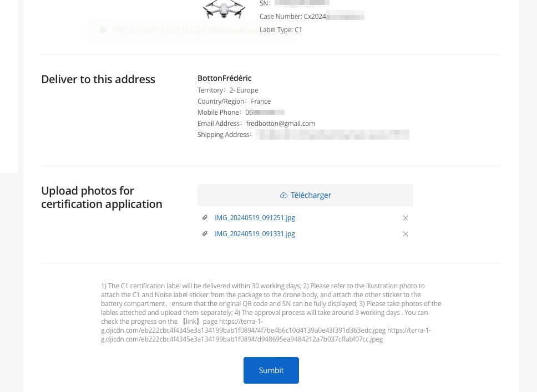Remove IMG_20240519_091331.jpg with X icon

click(406, 234)
